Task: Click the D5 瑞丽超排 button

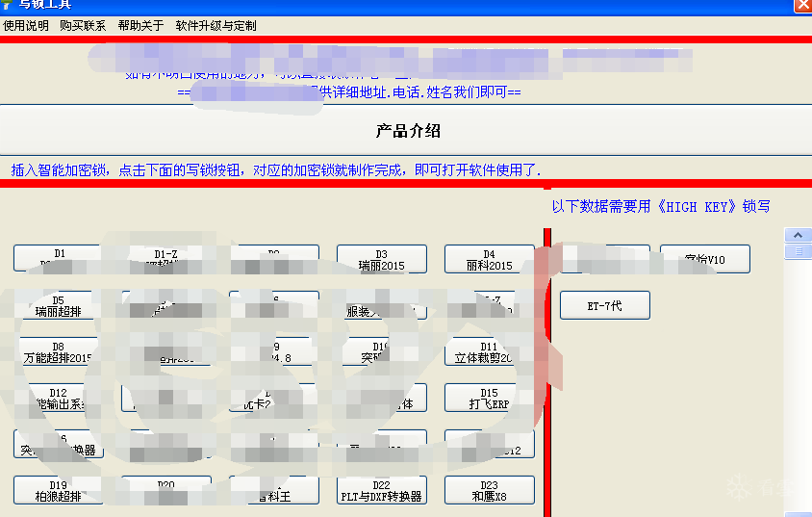Action: [58, 305]
